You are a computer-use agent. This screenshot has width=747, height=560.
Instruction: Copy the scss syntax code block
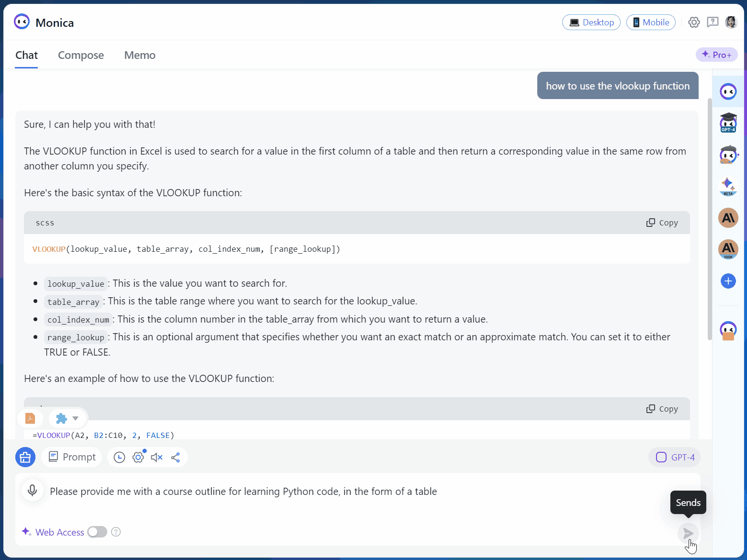tap(662, 223)
